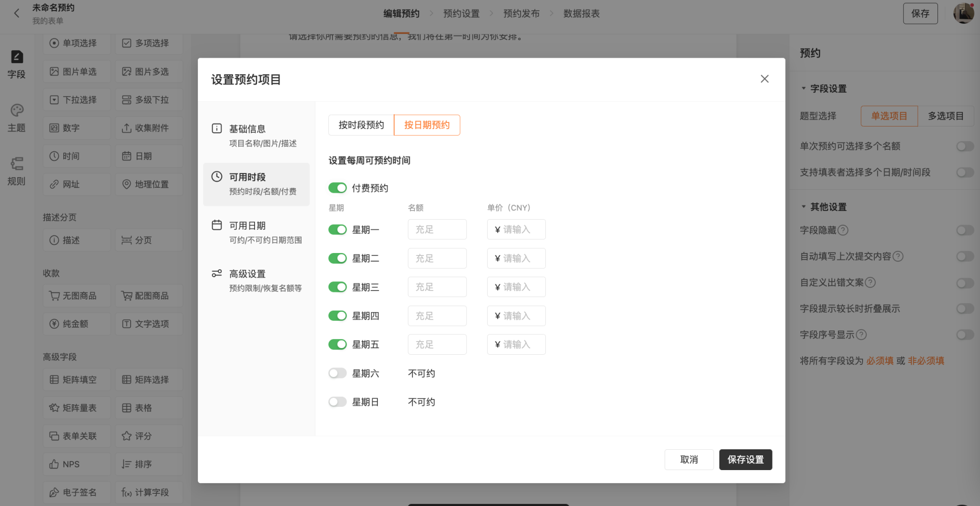The image size is (980, 506).
Task: Open the 字段 sidebar panel icon
Action: click(17, 64)
